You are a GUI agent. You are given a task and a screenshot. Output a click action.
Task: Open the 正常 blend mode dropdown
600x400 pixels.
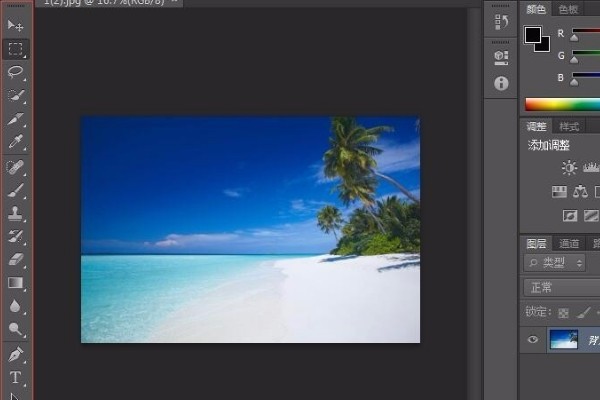[x=562, y=287]
